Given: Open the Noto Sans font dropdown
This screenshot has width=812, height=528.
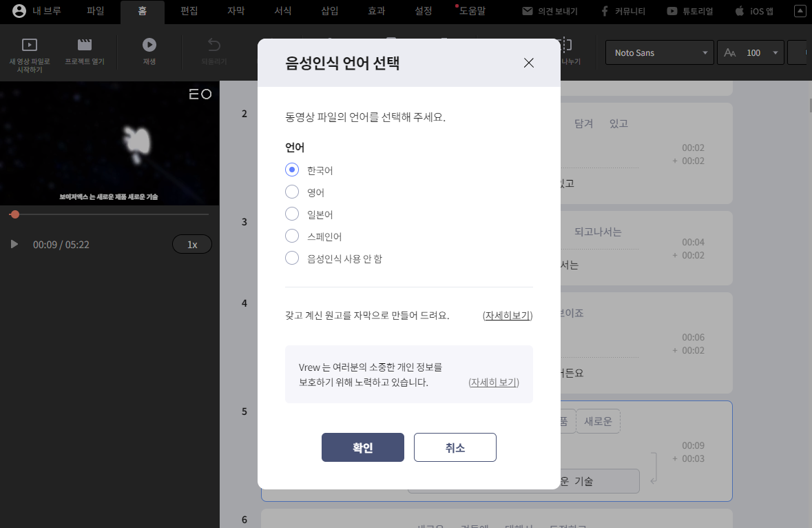Looking at the screenshot, I should (660, 52).
